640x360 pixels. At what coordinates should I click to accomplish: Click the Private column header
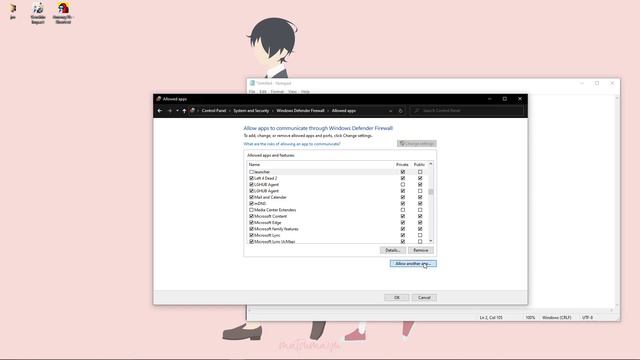(x=402, y=164)
